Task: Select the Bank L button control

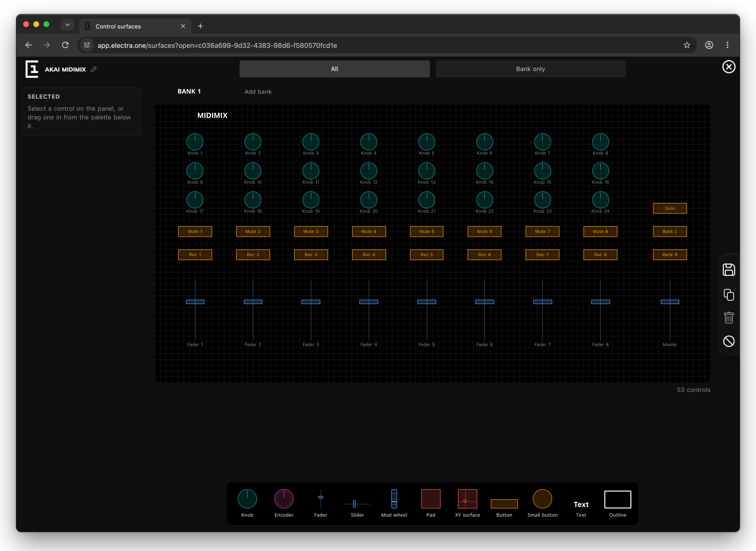Action: pos(670,231)
